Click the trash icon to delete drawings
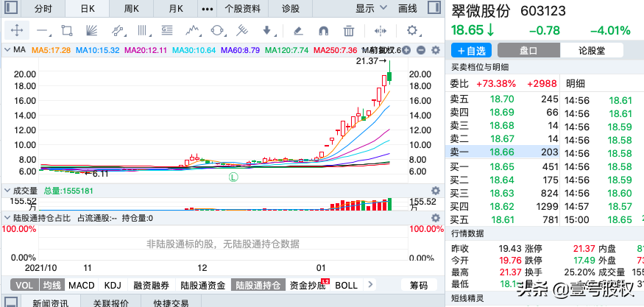 pos(349,30)
